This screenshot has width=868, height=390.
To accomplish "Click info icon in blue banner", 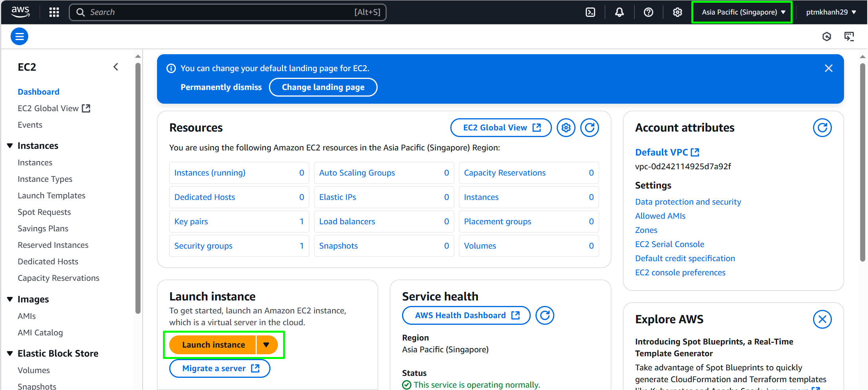I will pos(171,68).
